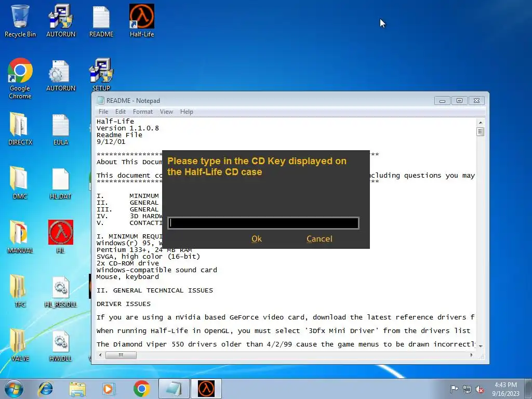Select the SETUP installer desktop icon

[101, 75]
